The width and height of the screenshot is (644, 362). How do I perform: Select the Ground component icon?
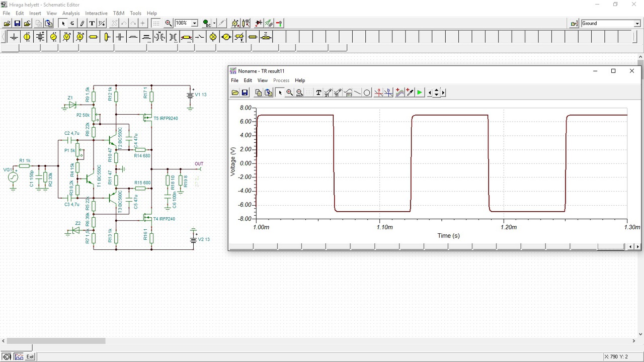14,37
